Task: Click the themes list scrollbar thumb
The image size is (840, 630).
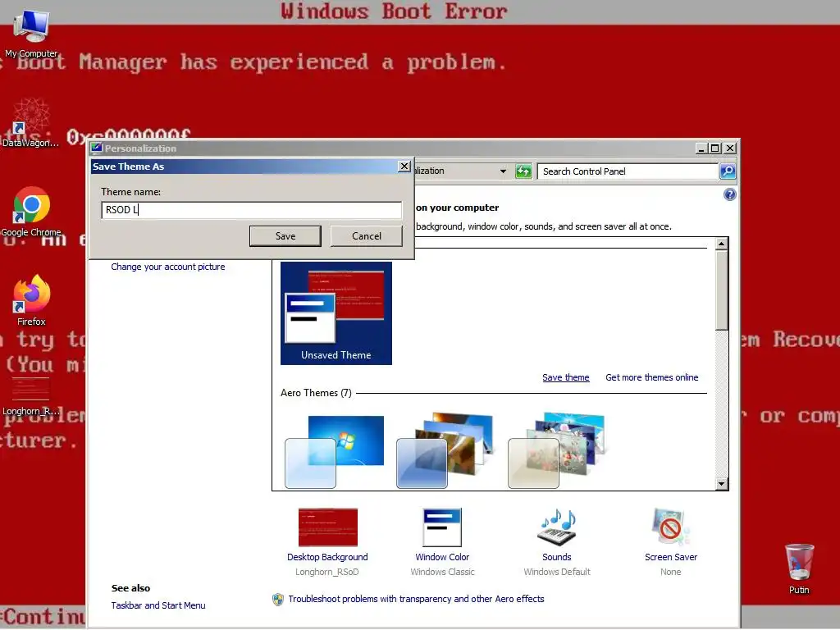Action: tap(722, 290)
